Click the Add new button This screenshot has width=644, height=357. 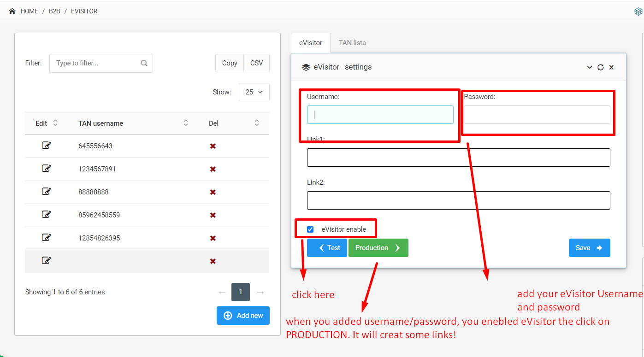click(243, 316)
